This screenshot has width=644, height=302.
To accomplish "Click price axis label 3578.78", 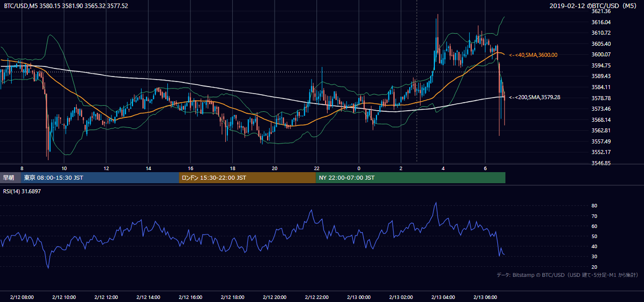I will click(x=601, y=98).
